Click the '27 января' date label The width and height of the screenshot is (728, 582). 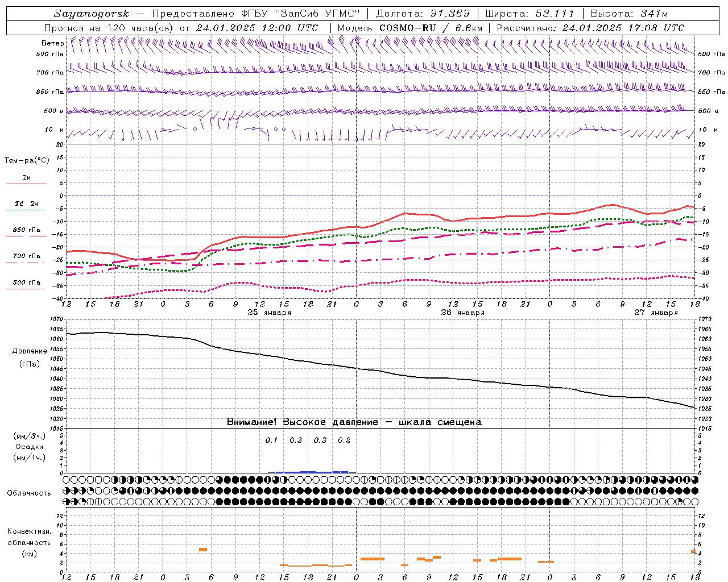pos(656,312)
